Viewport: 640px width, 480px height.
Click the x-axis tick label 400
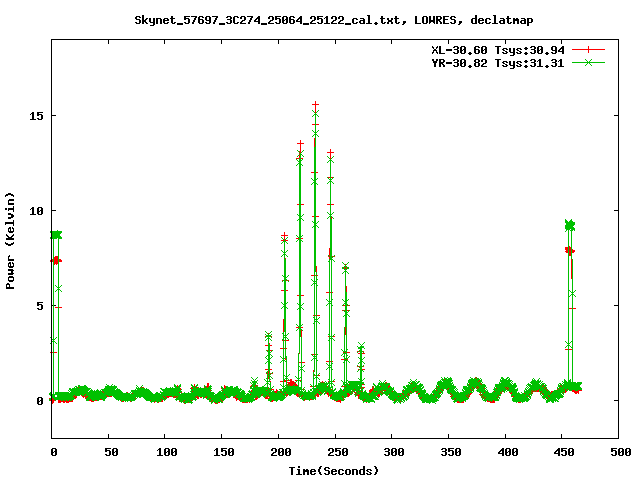508,452
